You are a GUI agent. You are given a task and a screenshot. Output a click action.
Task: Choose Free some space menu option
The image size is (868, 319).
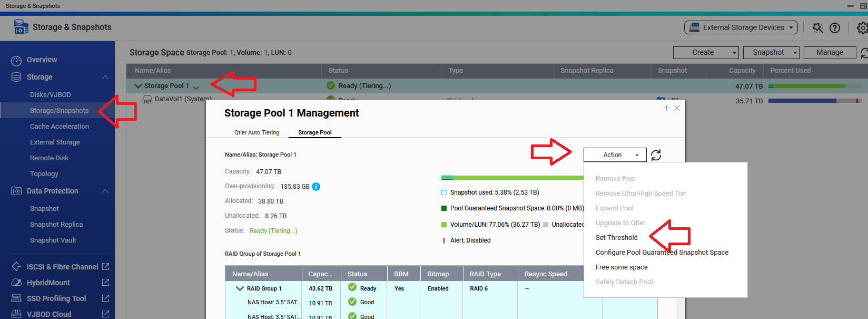point(622,267)
